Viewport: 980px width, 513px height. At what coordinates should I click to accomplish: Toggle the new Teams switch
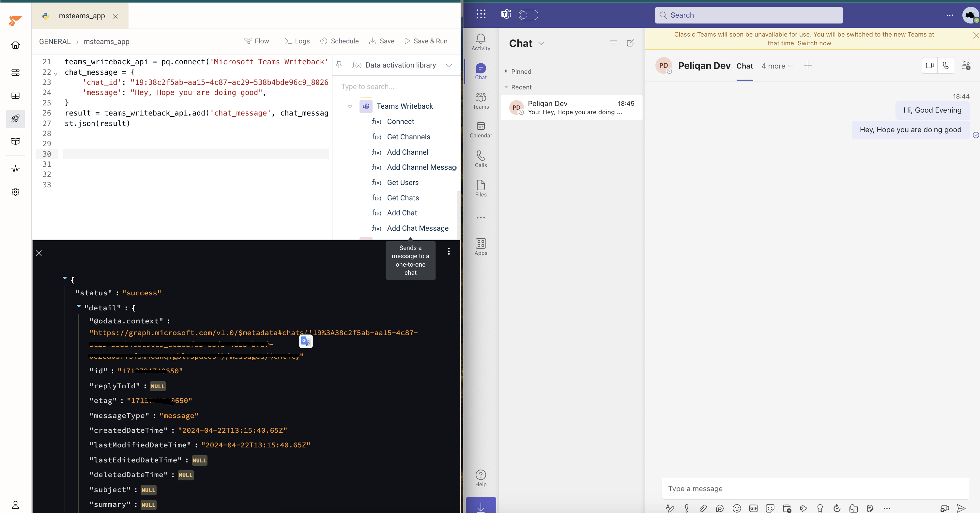click(528, 15)
